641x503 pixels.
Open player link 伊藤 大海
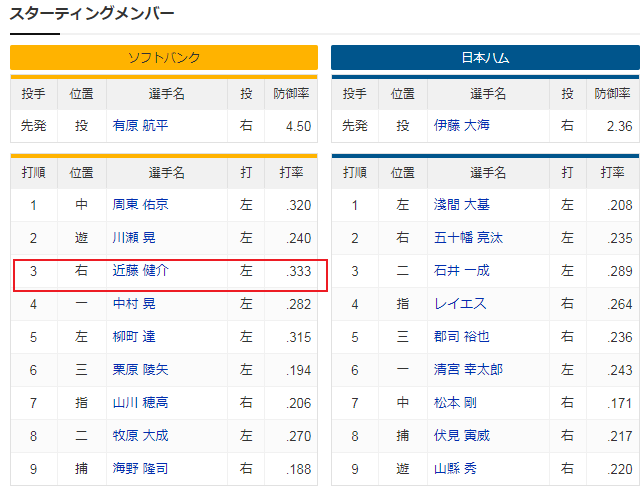tap(462, 125)
